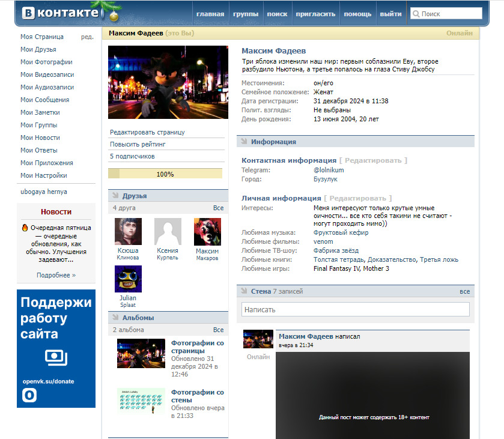Click Редактировать страницу
The height and width of the screenshot is (439, 504).
(147, 132)
